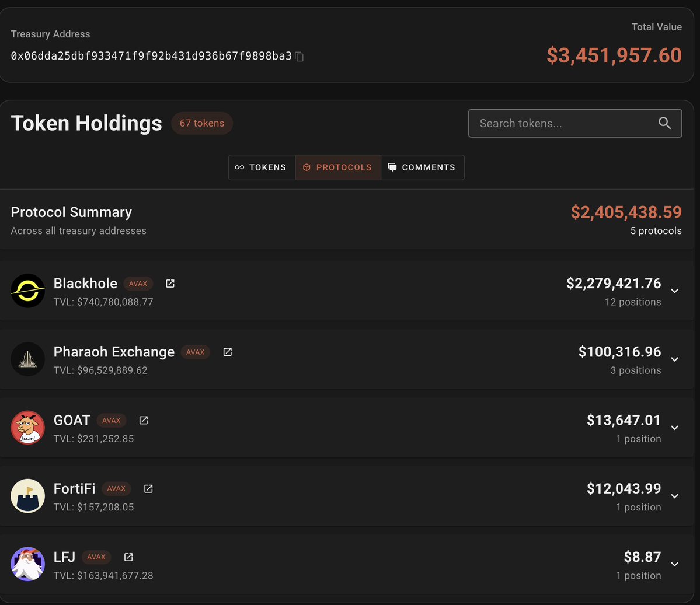Viewport: 700px width, 605px height.
Task: Click FortiFi value $12,043.99
Action: (x=624, y=488)
